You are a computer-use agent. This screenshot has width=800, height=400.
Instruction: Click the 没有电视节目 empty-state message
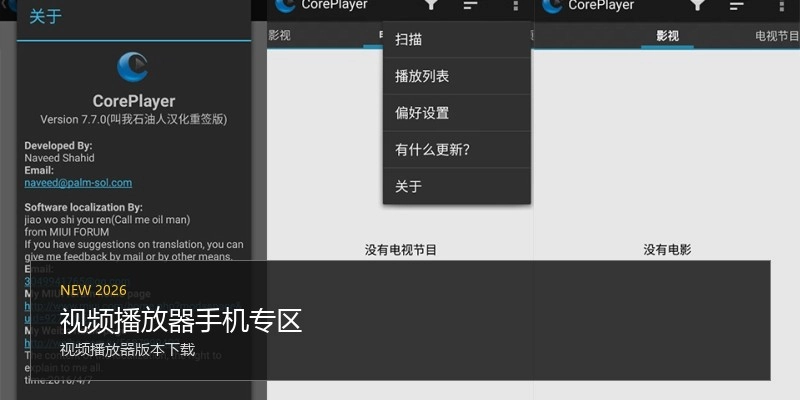[401, 250]
